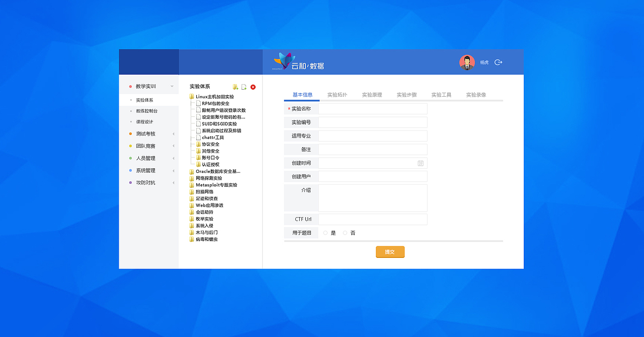Image resolution: width=644 pixels, height=337 pixels.
Task: Click the new experiment document icon
Action: 244,87
